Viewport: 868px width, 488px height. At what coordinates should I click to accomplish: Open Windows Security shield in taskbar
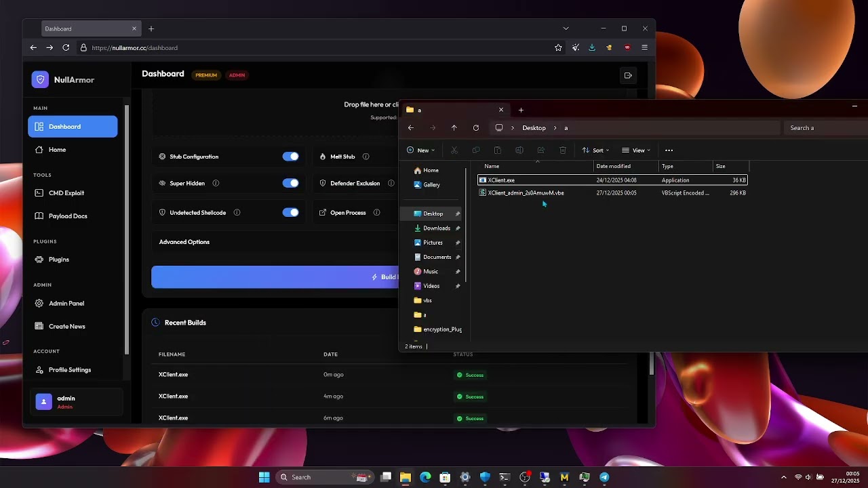[485, 477]
